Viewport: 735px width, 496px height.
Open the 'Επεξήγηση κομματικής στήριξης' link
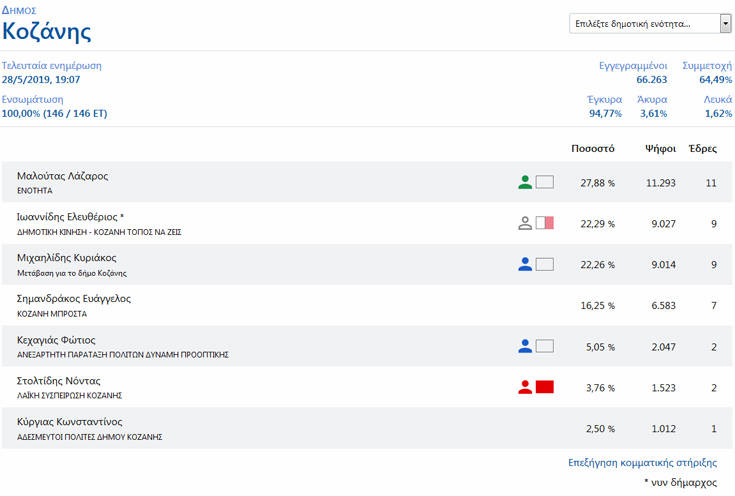point(641,463)
